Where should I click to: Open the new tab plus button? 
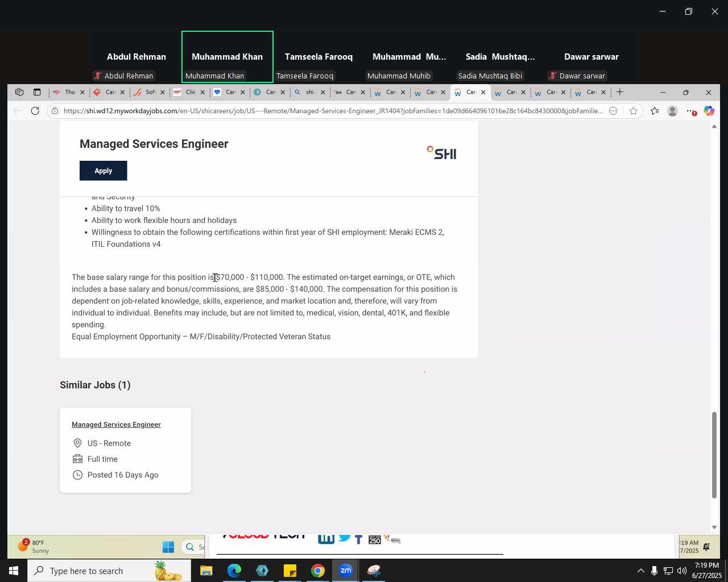[620, 92]
